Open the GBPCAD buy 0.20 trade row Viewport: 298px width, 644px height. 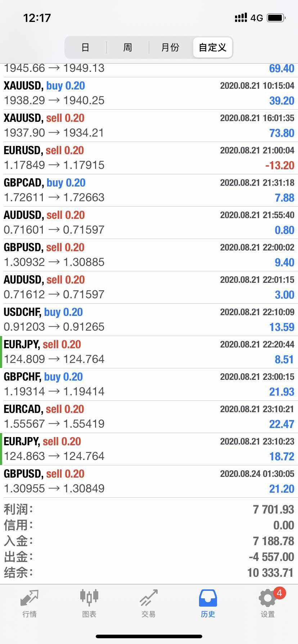(x=149, y=190)
